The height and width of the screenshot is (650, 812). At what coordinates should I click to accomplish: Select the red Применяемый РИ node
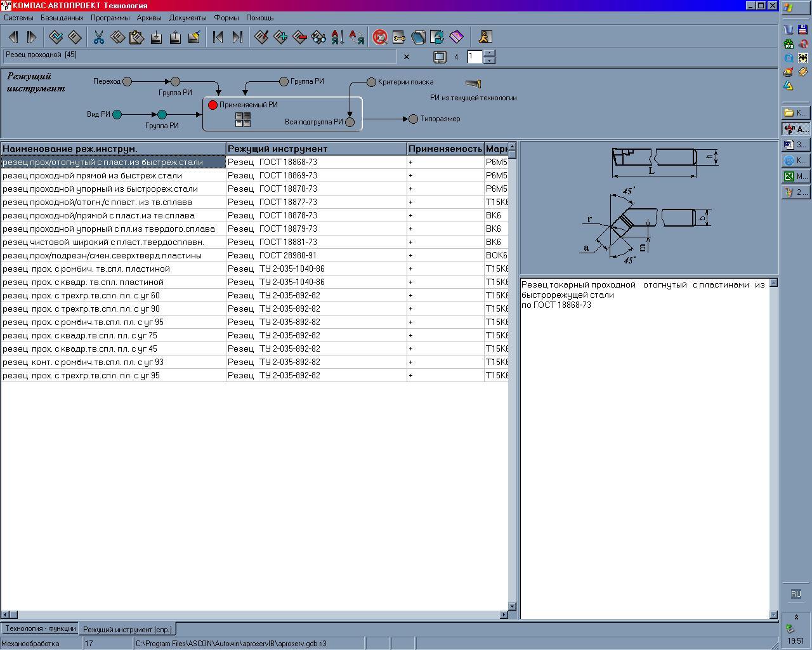tap(213, 105)
